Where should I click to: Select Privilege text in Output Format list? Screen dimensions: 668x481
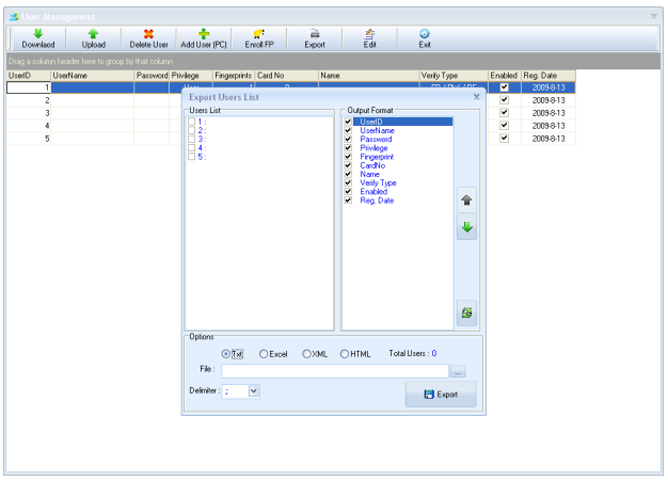click(374, 148)
